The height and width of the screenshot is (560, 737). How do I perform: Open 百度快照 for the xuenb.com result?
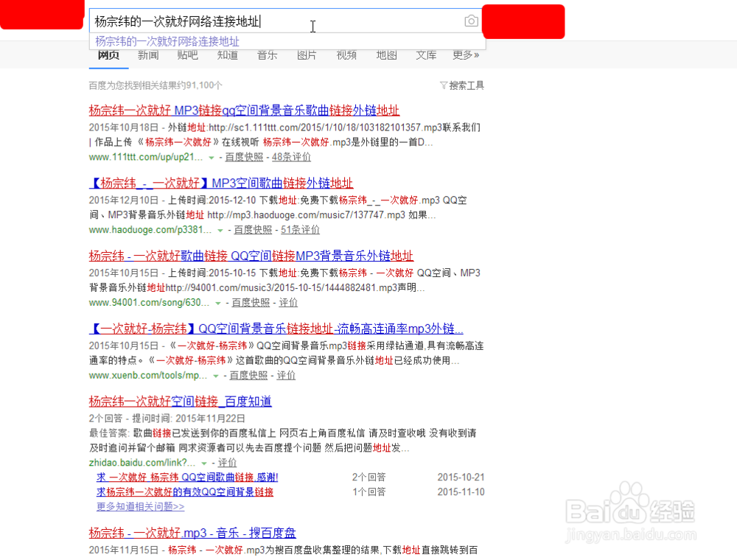tap(248, 375)
